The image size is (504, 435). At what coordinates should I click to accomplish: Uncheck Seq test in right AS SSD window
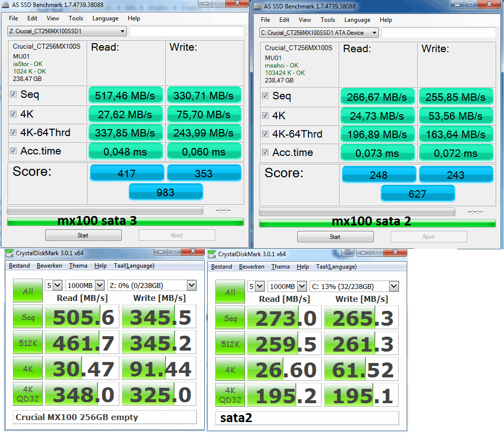point(265,96)
